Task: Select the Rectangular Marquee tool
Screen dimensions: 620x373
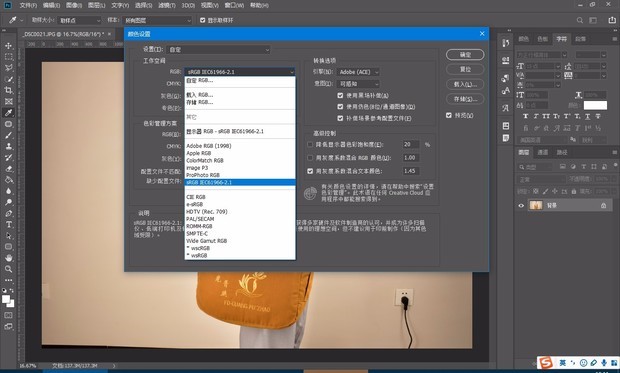Action: click(8, 57)
